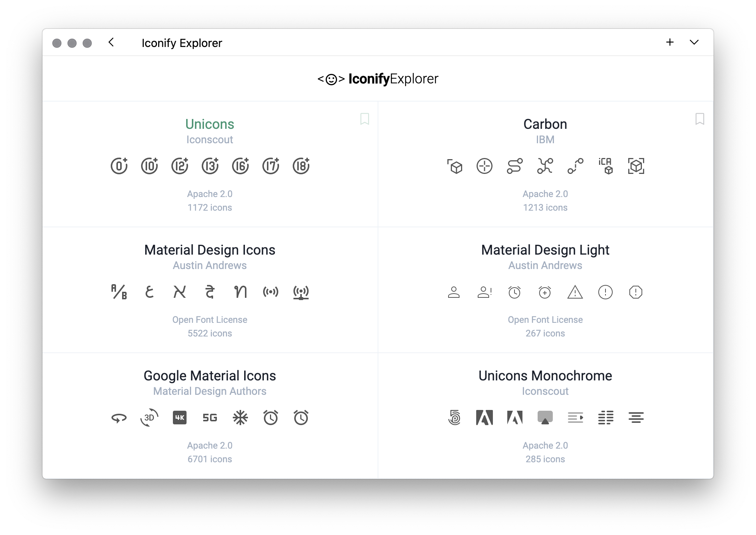Open the Material Design Light collection
This screenshot has width=756, height=535.
(545, 250)
